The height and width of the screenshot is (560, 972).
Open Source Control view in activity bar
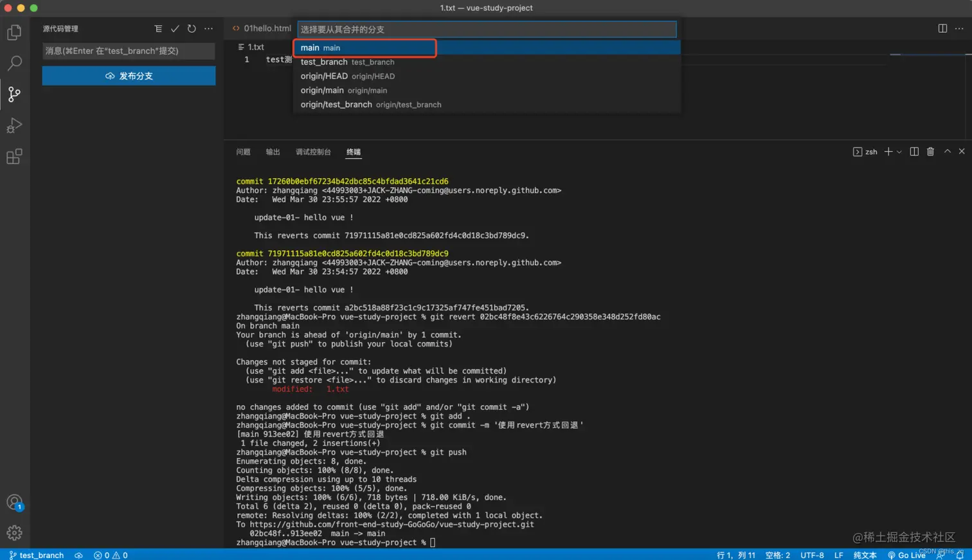click(14, 94)
